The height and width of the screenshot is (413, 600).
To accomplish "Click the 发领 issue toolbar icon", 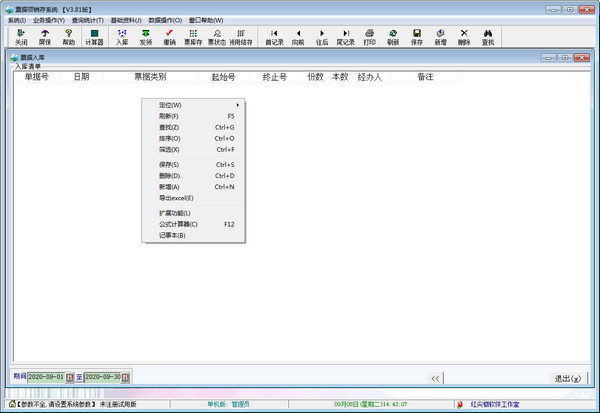I will tap(146, 38).
